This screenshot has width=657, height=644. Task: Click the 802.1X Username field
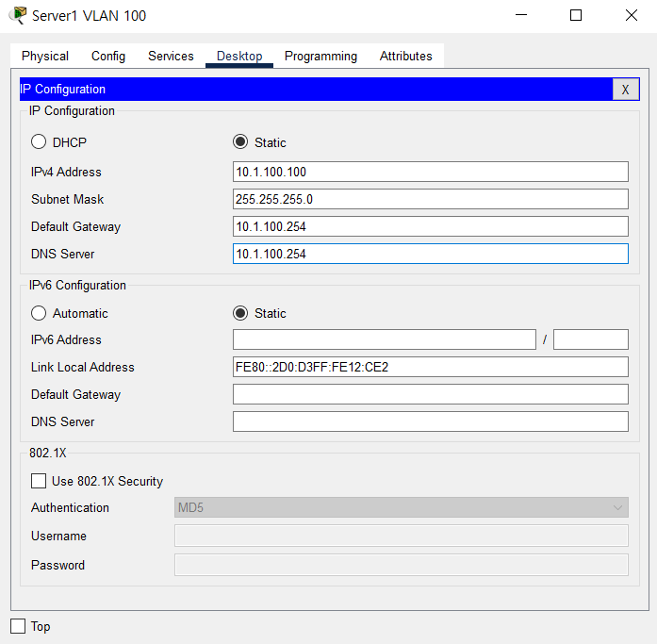click(402, 536)
